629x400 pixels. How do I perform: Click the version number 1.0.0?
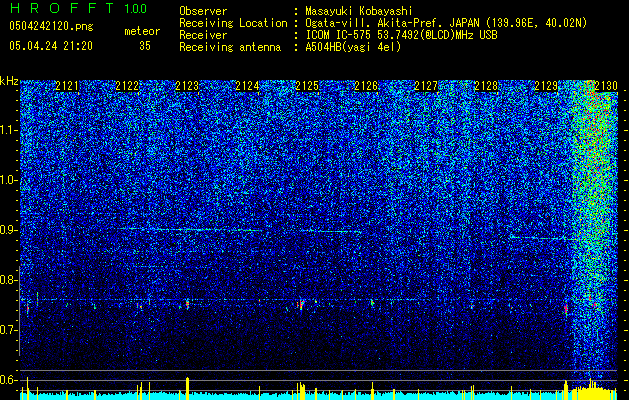point(136,9)
